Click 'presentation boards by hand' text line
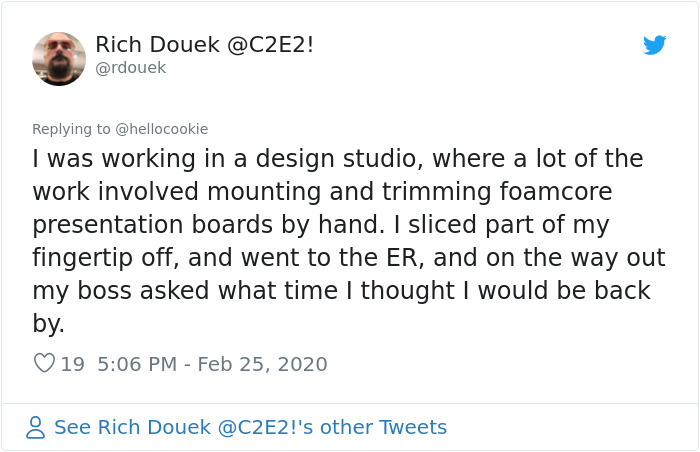Image resolution: width=700 pixels, height=452 pixels. [208, 225]
